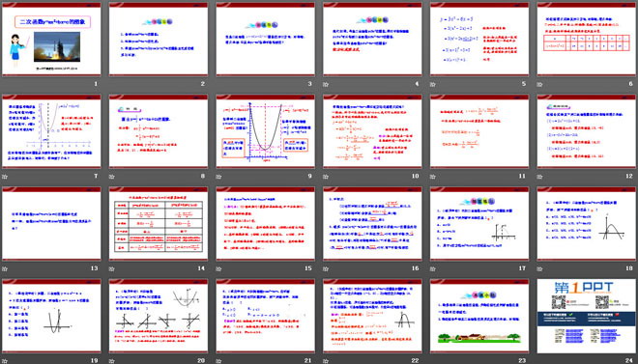The image size is (638, 364).
Task: Click the animation star under slide 5
Action: tap(432, 85)
